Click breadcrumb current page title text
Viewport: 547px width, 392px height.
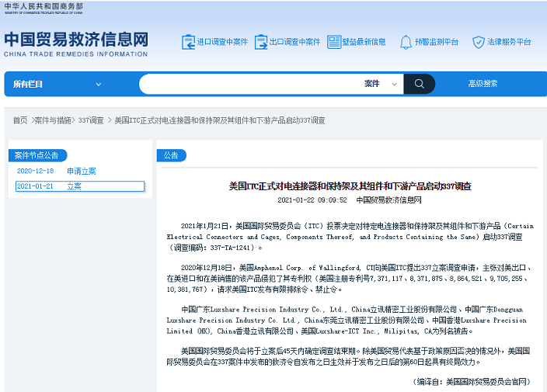[220, 120]
